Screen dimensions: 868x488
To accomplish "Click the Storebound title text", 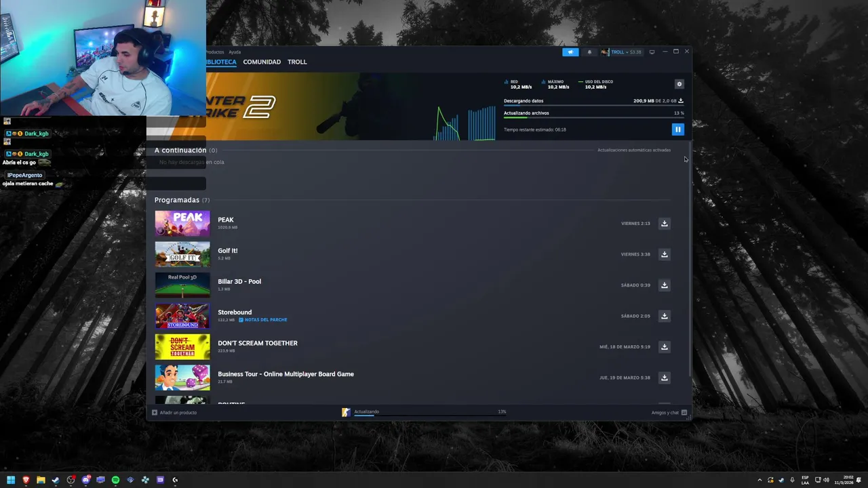I will coord(235,312).
